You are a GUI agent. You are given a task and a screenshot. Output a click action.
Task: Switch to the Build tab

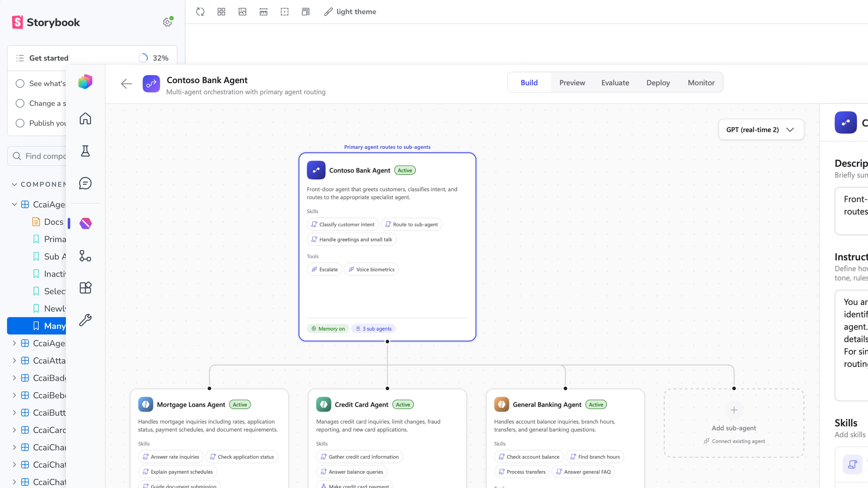coord(529,83)
